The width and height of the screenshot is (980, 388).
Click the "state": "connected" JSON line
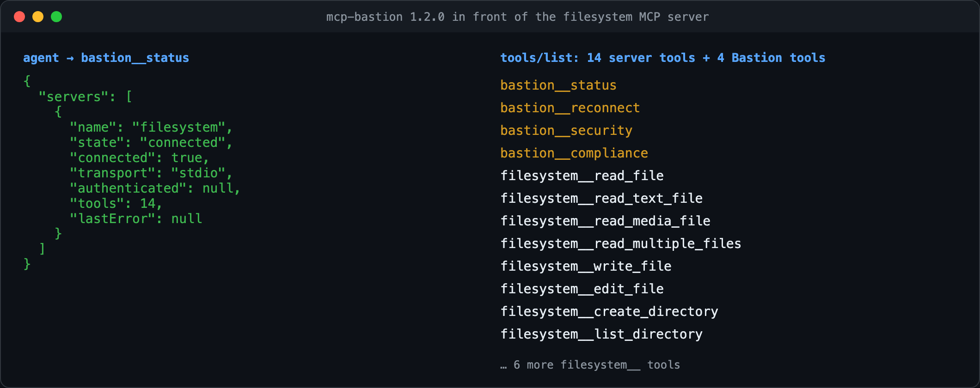151,143
